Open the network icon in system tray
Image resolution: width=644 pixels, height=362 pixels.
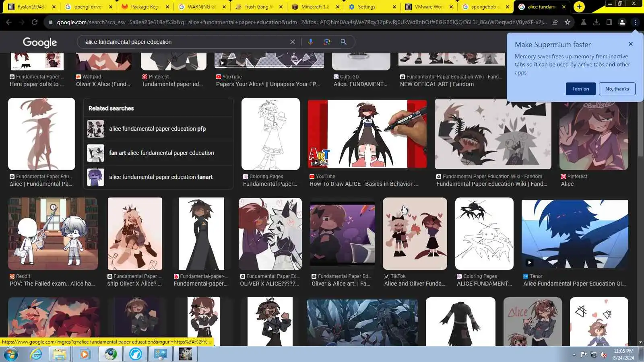[x=594, y=354]
